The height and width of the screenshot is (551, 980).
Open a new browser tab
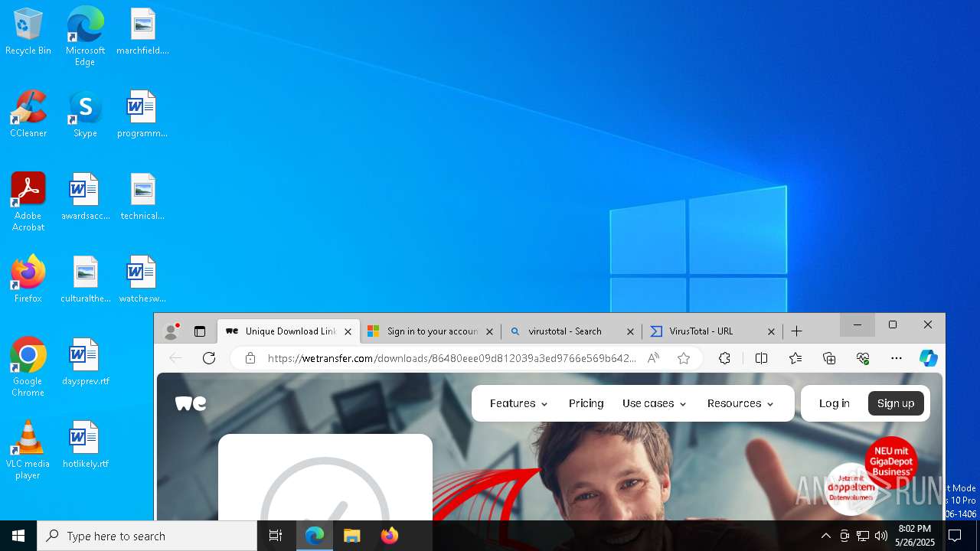tap(797, 331)
